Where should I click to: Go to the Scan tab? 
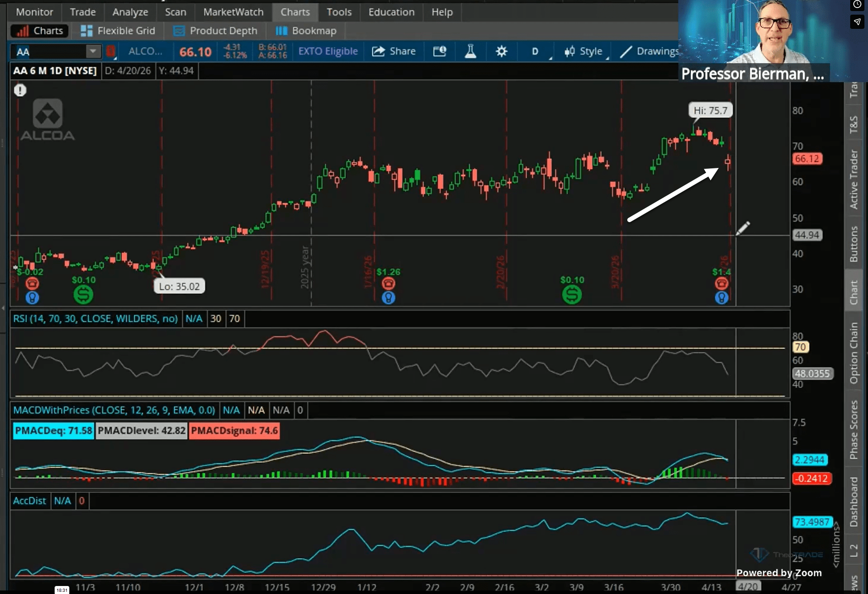tap(175, 12)
